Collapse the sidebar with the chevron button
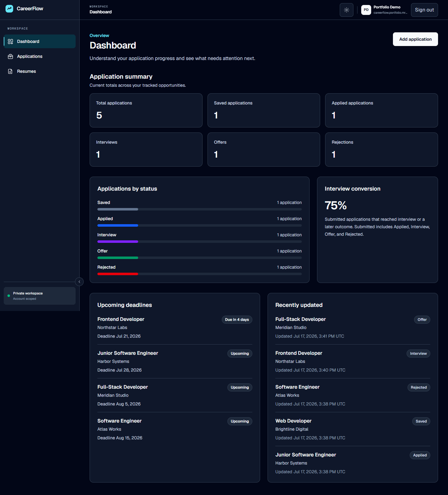 [x=79, y=282]
